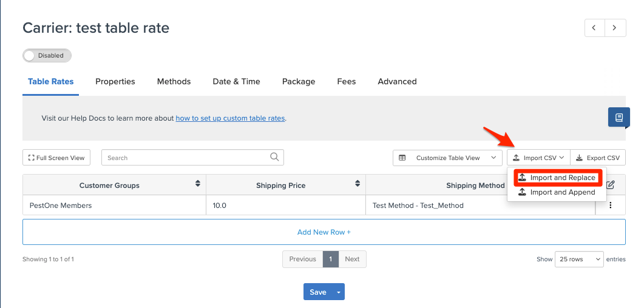
Task: Switch to the Methods tab
Action: (x=174, y=81)
